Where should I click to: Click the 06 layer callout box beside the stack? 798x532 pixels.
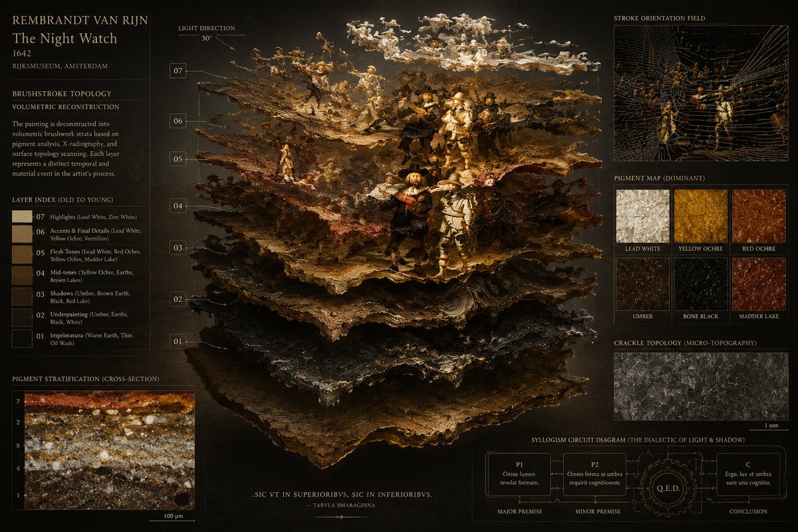tap(178, 121)
